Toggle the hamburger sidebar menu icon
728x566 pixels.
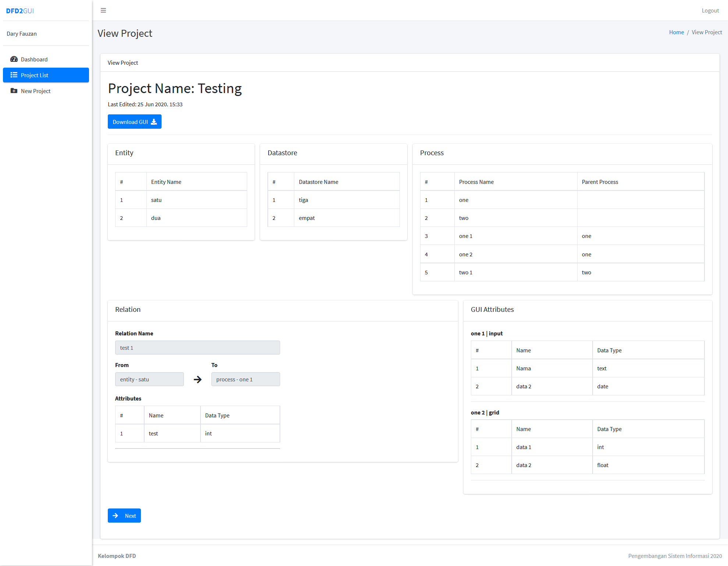coord(103,10)
